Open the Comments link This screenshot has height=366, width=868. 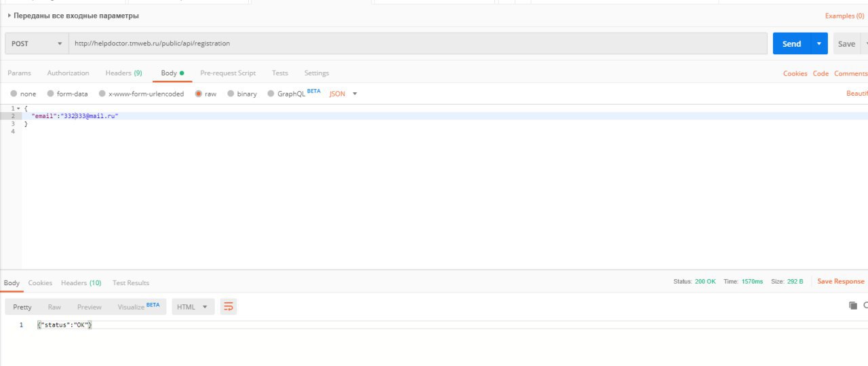[850, 73]
